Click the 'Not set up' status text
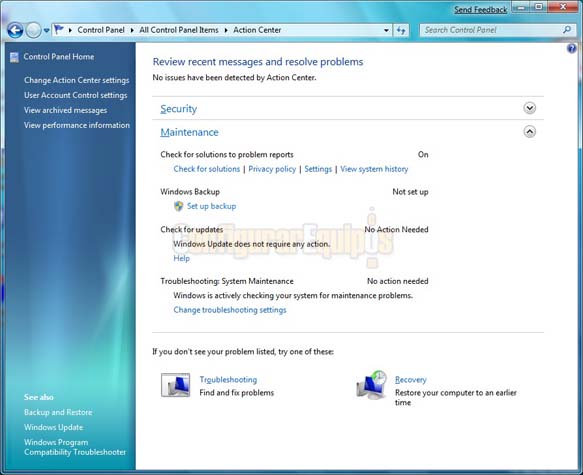583x475 pixels. 410,192
